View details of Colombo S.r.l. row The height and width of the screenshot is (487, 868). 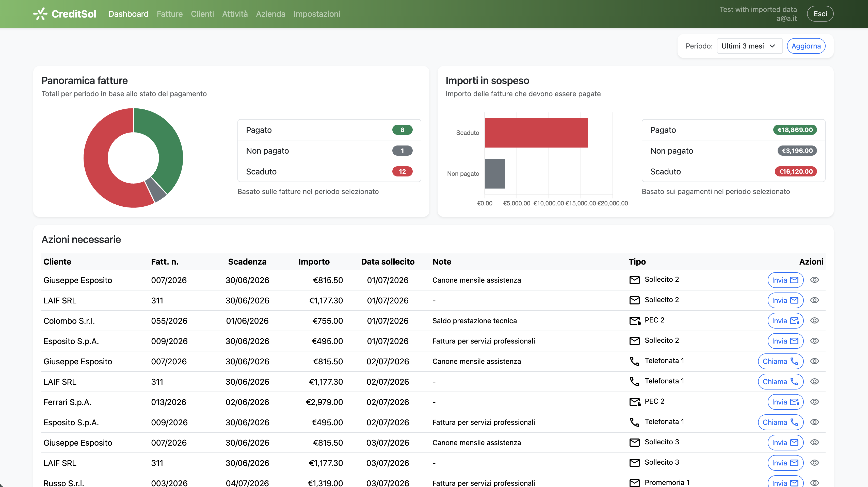(814, 320)
